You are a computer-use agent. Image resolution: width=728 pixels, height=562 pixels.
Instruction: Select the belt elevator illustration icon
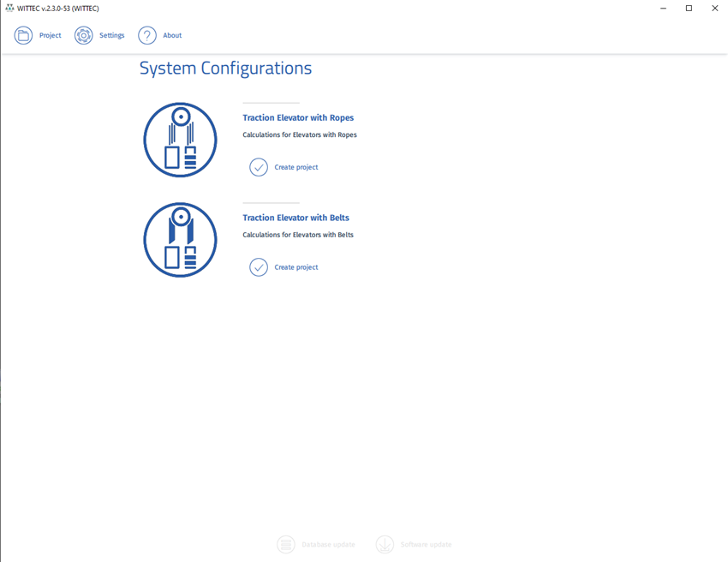[180, 240]
